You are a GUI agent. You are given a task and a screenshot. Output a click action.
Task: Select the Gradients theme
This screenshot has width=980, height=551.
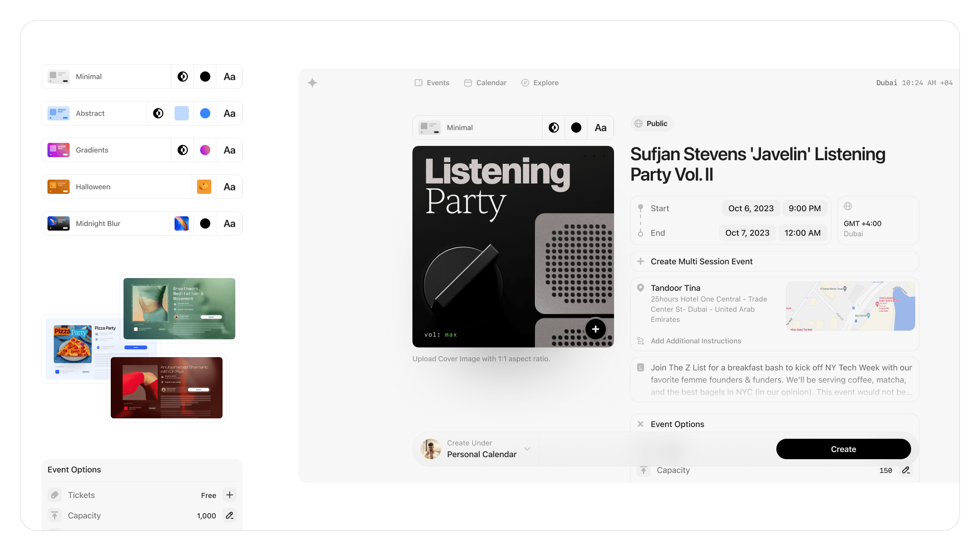[106, 150]
